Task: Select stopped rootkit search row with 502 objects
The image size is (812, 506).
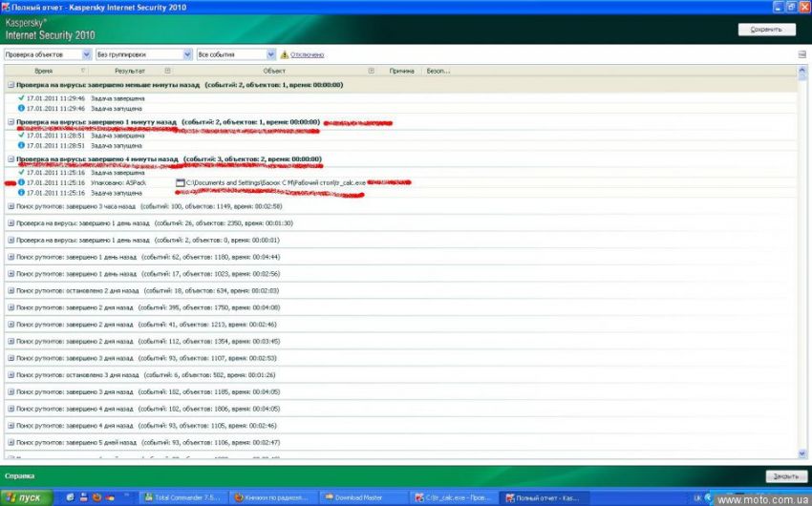Action: pyautogui.click(x=400, y=374)
